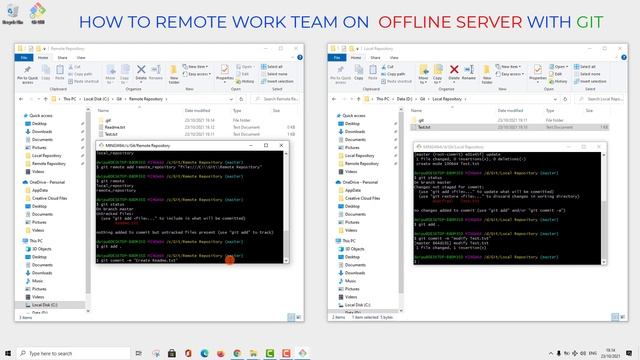Click Date modified column header in Local Repository window
Screen dimensions: 640x360
510,111
